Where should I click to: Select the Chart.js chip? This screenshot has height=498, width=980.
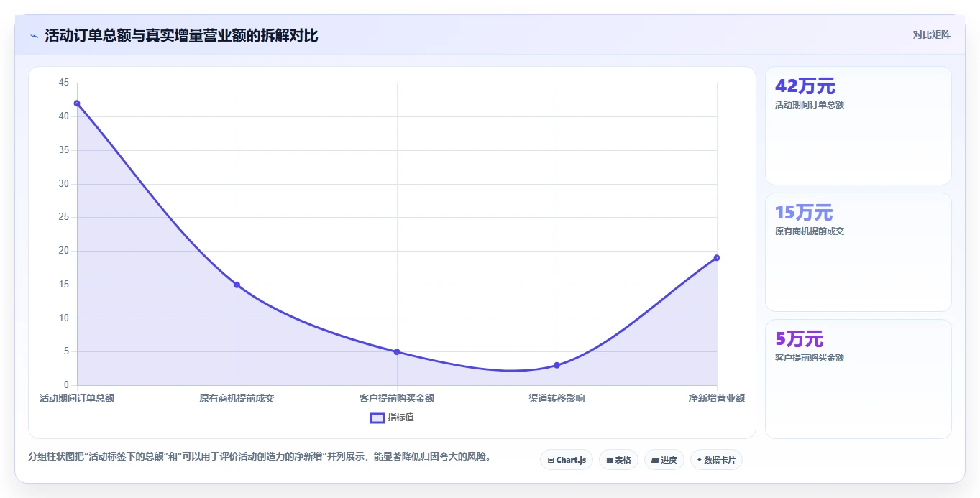coord(567,460)
